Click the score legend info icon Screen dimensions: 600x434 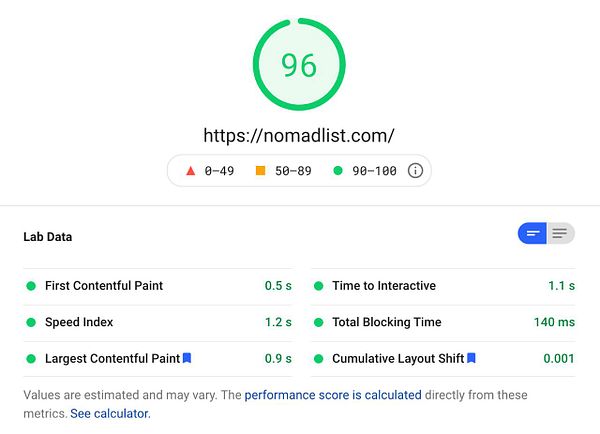point(415,171)
